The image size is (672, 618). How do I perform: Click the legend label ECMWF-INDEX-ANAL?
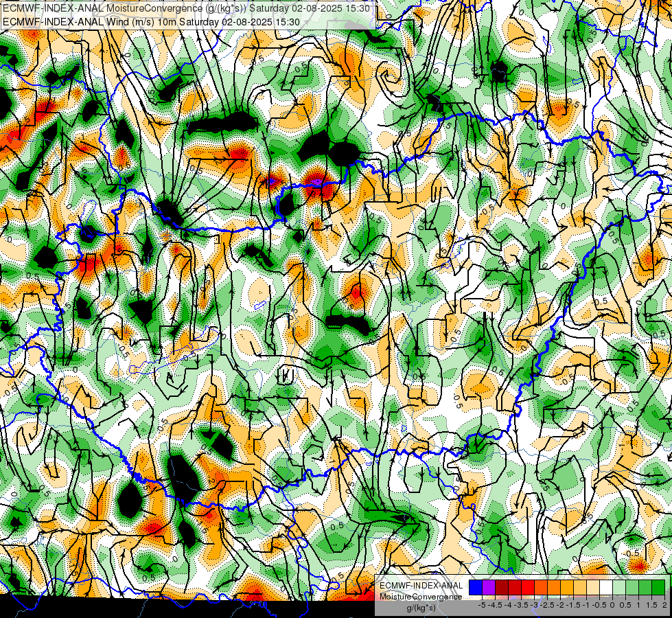coord(421,586)
